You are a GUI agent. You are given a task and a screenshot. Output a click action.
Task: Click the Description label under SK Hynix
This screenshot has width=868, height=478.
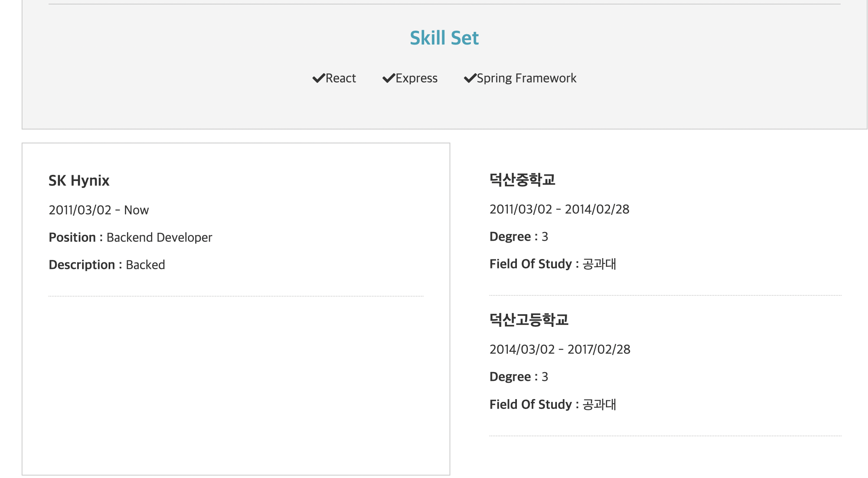point(82,265)
